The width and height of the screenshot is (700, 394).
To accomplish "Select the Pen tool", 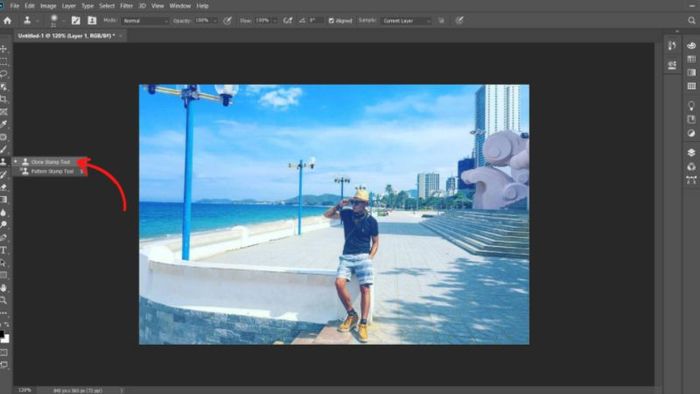I will (4, 237).
